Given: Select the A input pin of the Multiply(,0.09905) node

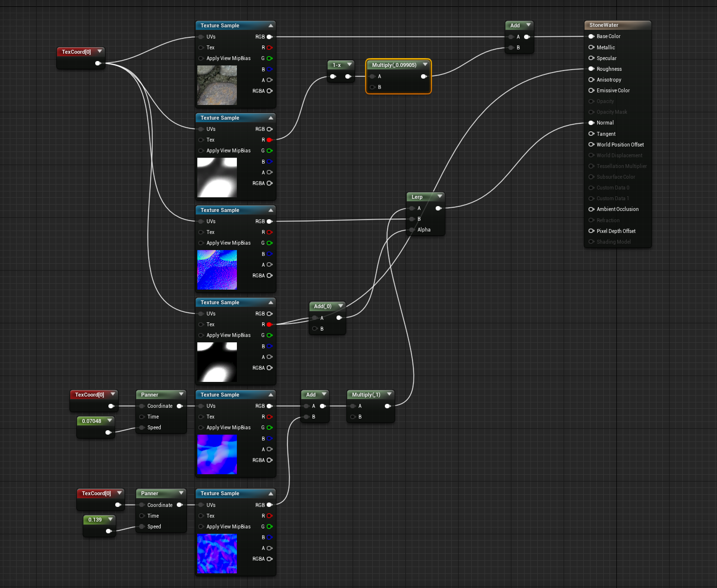Looking at the screenshot, I should point(373,76).
